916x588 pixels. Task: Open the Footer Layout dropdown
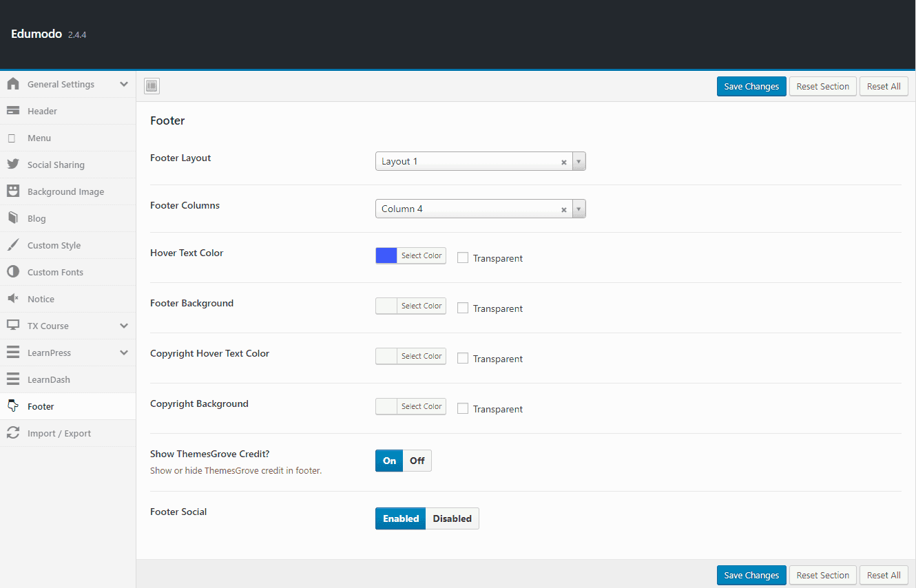click(479, 161)
